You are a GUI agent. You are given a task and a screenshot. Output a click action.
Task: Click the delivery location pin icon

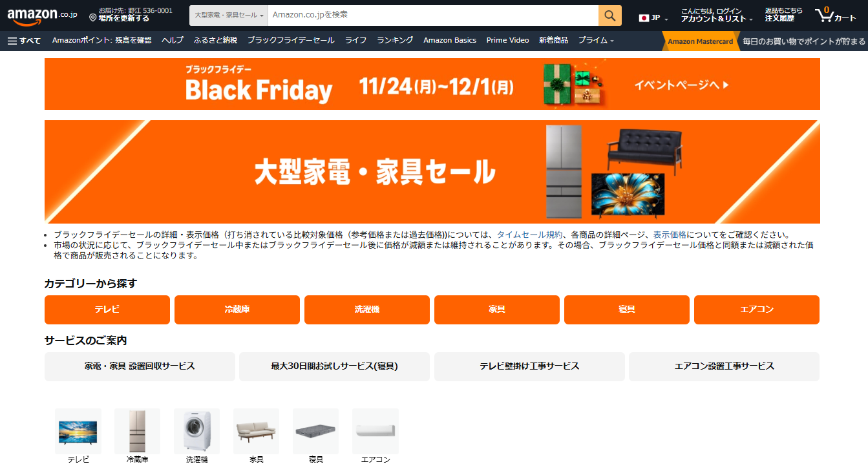pyautogui.click(x=93, y=17)
